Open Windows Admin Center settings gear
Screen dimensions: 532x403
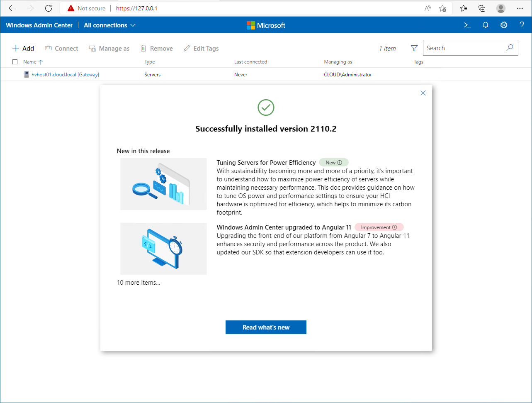coord(504,25)
